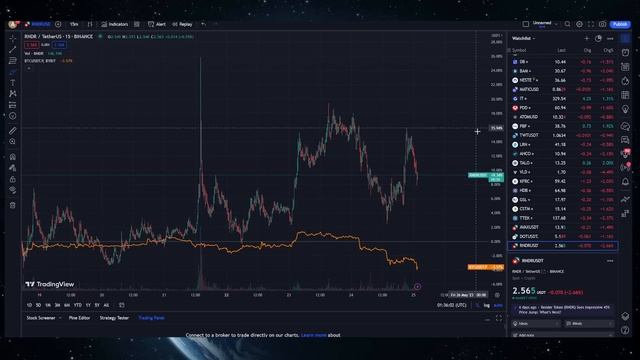Toggle stay in drawing mode
The height and width of the screenshot is (360, 640).
[x=13, y=168]
